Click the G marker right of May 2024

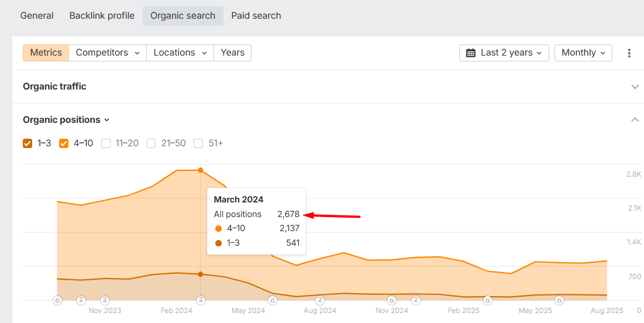[x=272, y=300]
